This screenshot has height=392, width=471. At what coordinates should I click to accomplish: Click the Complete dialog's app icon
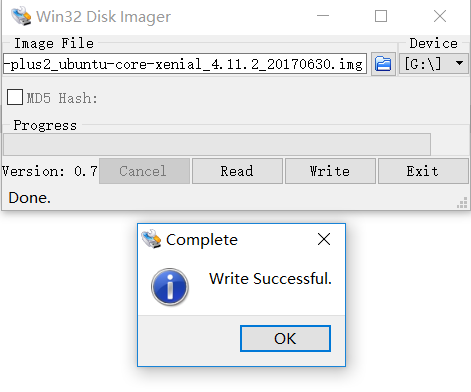(x=151, y=239)
